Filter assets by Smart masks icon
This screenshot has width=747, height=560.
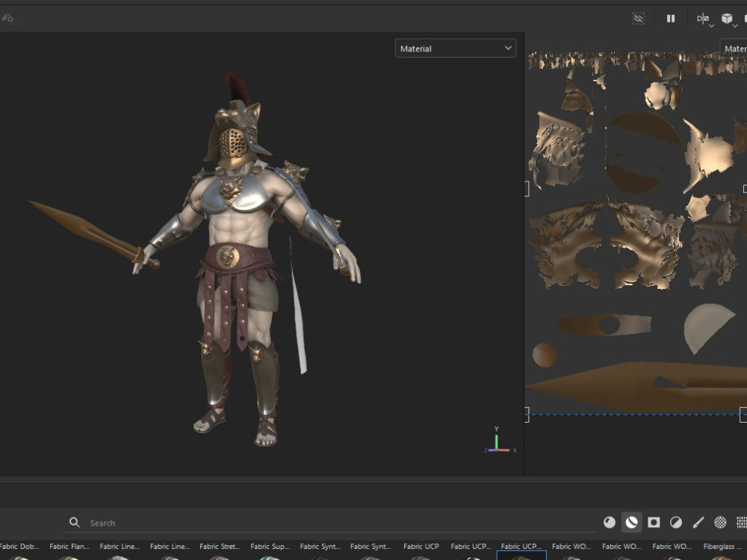[654, 523]
